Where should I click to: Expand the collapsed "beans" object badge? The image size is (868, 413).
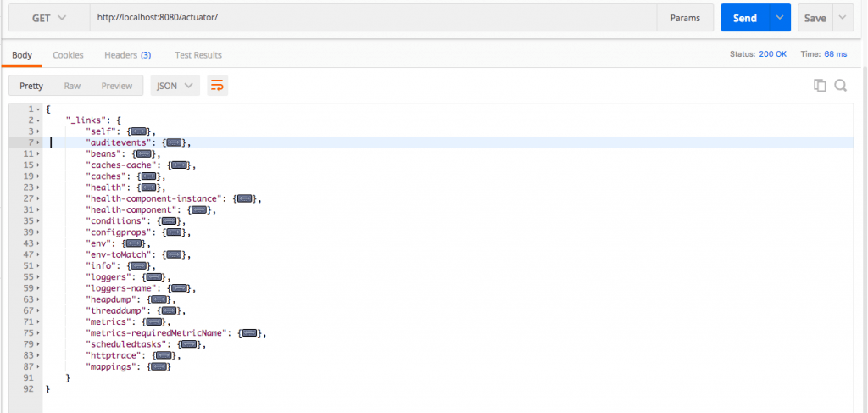pyautogui.click(x=142, y=153)
